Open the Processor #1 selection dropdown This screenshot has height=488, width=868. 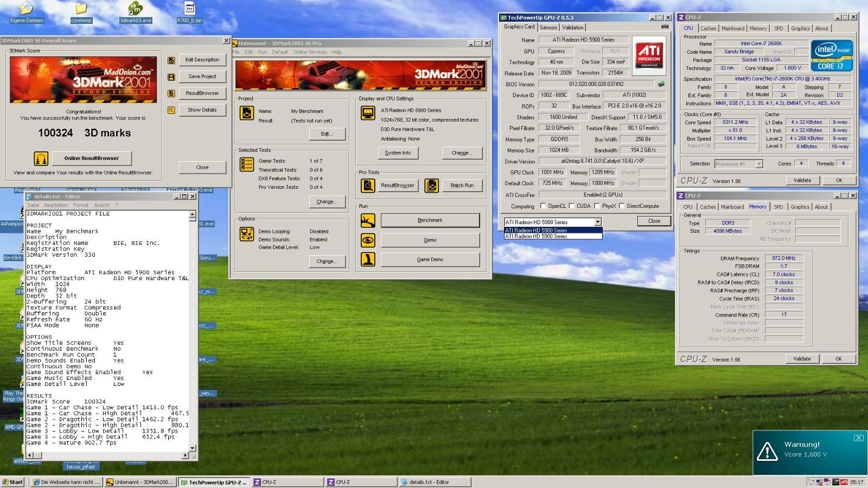click(x=759, y=164)
